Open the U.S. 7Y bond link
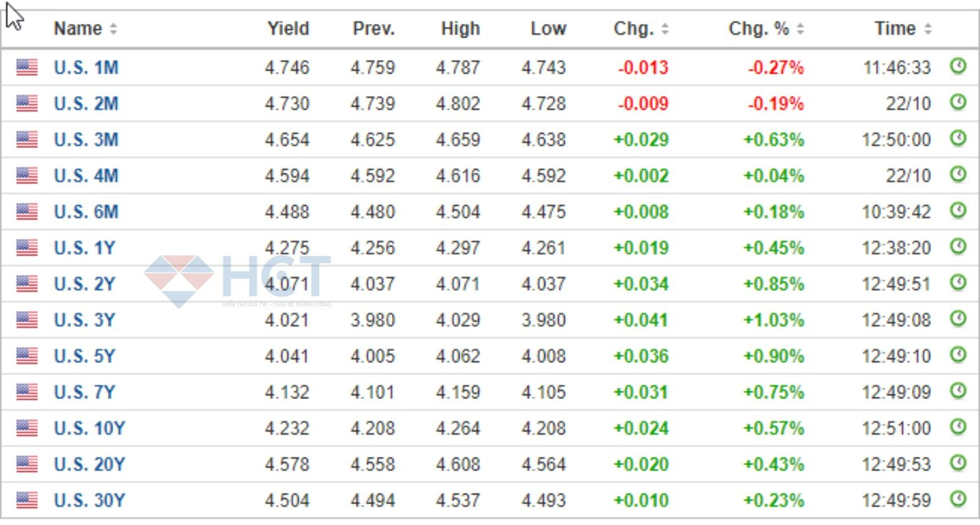This screenshot has width=980, height=525. coord(85,392)
